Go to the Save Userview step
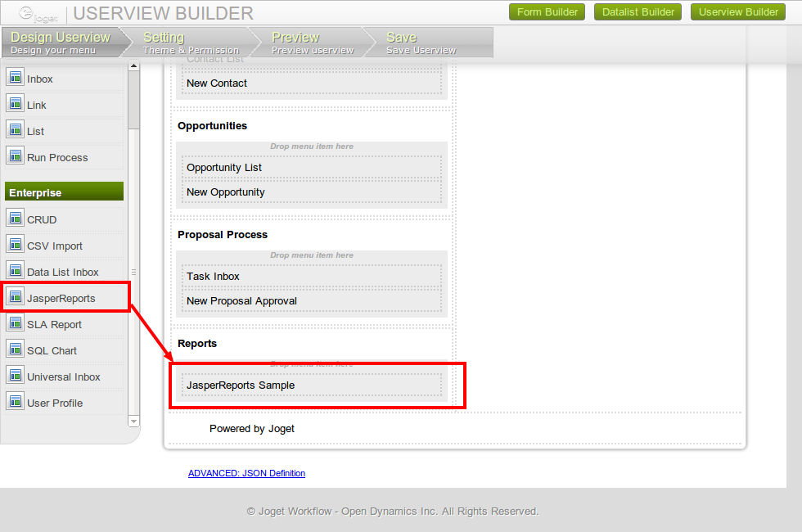 430,43
